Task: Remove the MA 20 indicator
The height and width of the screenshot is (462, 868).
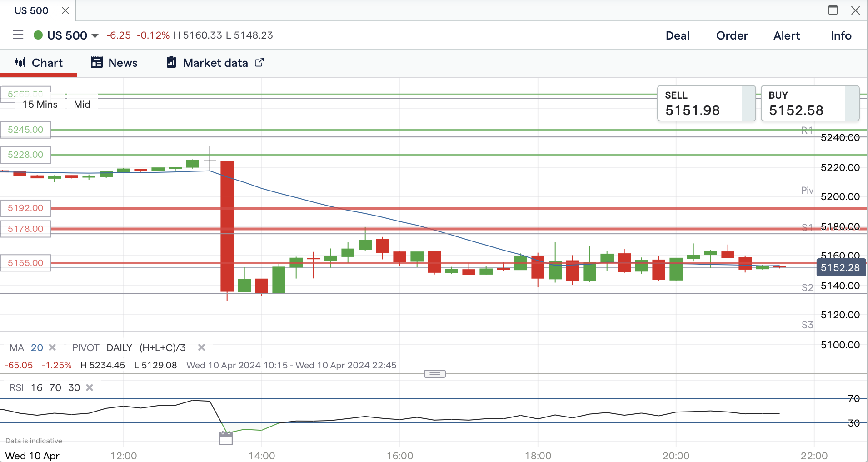Action: (53, 347)
